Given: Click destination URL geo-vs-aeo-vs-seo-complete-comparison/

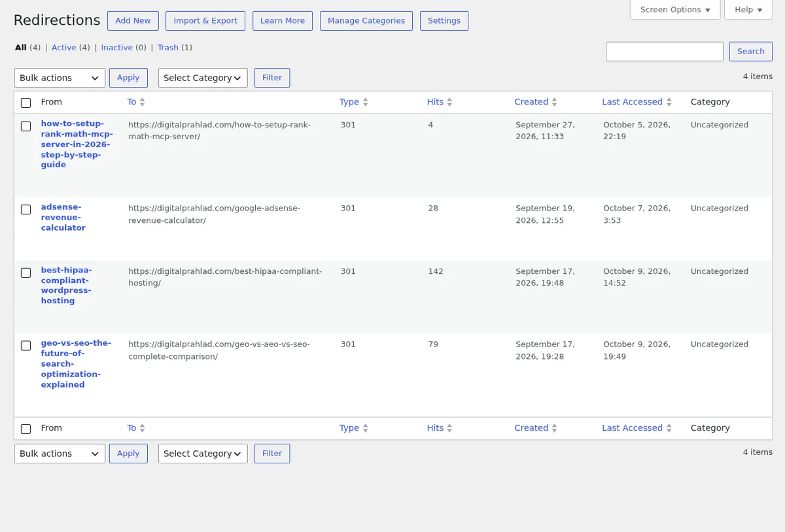Looking at the screenshot, I should [219, 350].
